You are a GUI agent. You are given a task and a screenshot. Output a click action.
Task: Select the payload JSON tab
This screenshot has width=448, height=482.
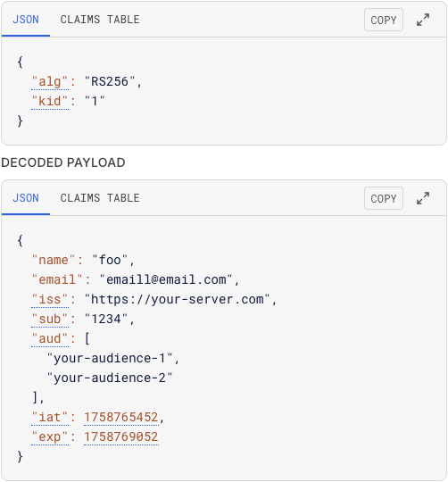pos(26,198)
